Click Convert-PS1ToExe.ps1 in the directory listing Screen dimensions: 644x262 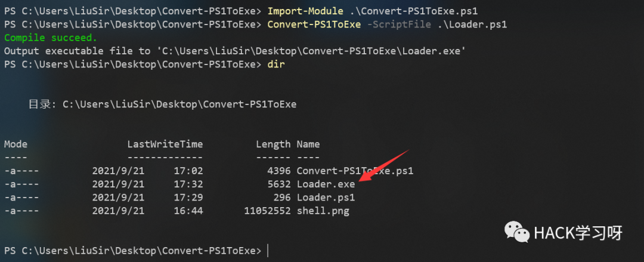click(355, 171)
